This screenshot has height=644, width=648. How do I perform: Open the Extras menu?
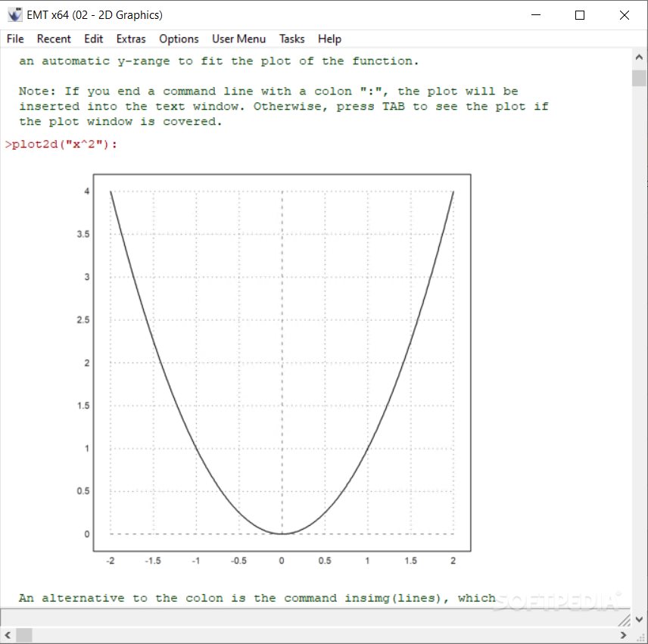[131, 39]
